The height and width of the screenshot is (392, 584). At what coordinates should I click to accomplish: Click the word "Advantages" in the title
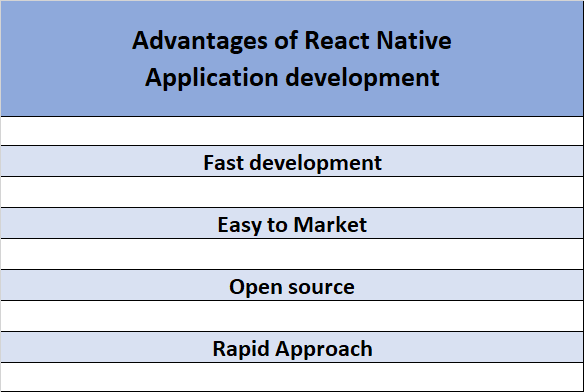pos(200,41)
